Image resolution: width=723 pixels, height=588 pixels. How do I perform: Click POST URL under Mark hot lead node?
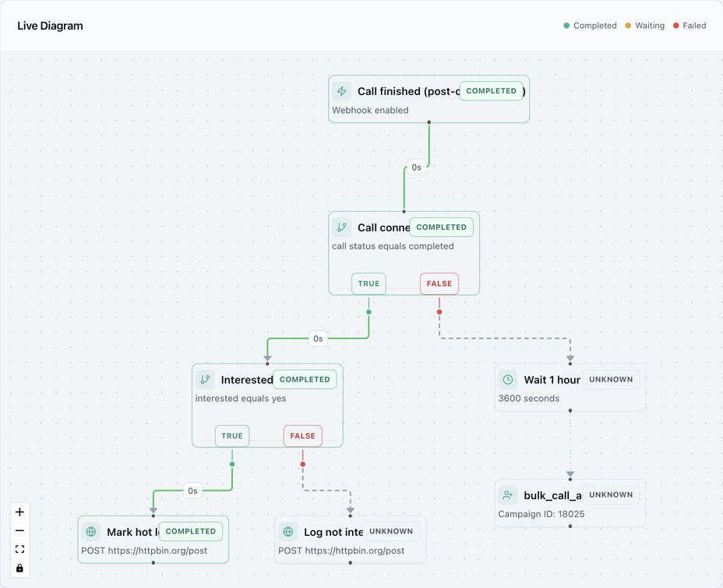click(x=144, y=550)
